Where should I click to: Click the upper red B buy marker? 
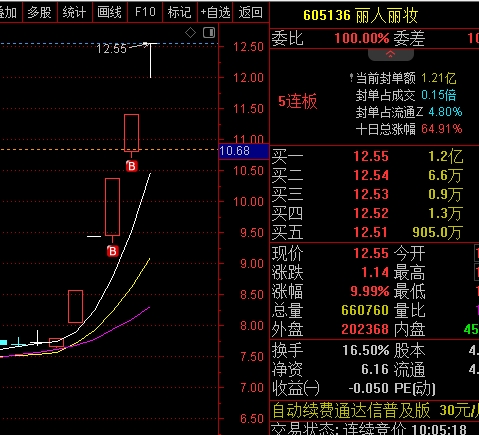132,166
